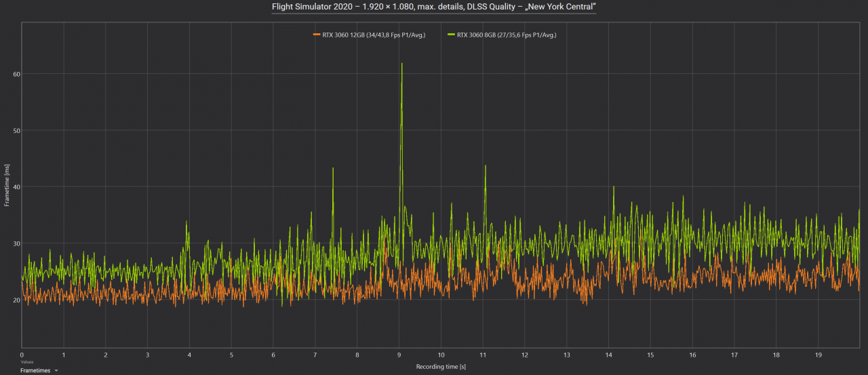Click the 0 tick on the recording time axis
The image size is (868, 375).
click(x=22, y=355)
